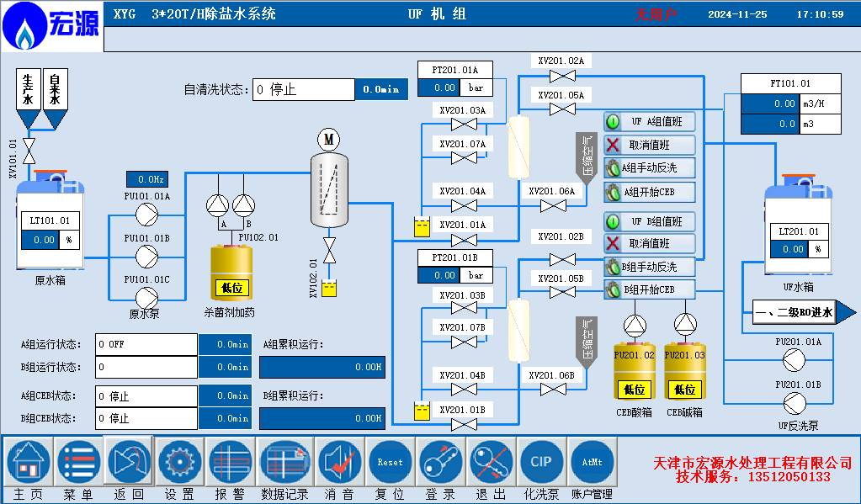This screenshot has width=861, height=504.
Task: Start A组手动反洗 manual backwash
Action: 650,168
